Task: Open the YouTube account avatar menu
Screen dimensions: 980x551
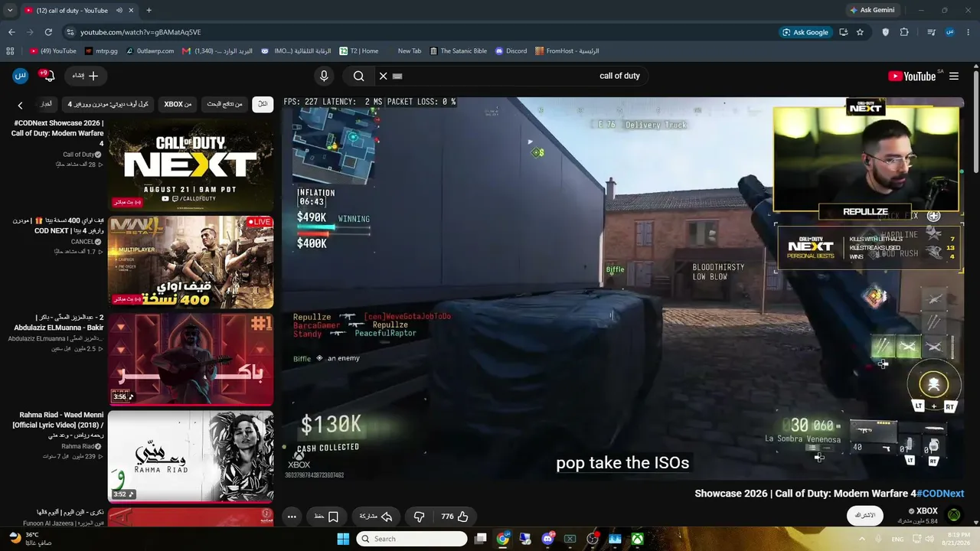Action: (21, 76)
